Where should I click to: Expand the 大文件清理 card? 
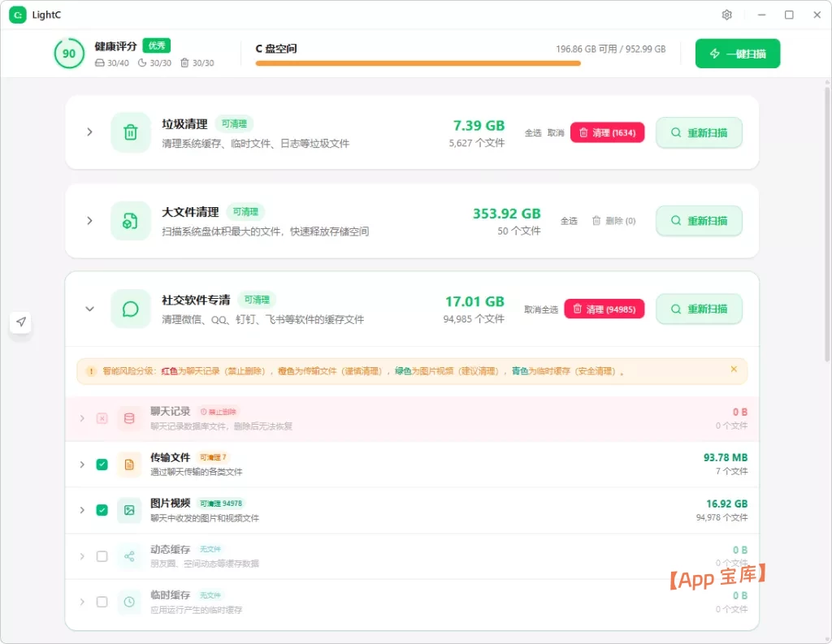coord(89,221)
